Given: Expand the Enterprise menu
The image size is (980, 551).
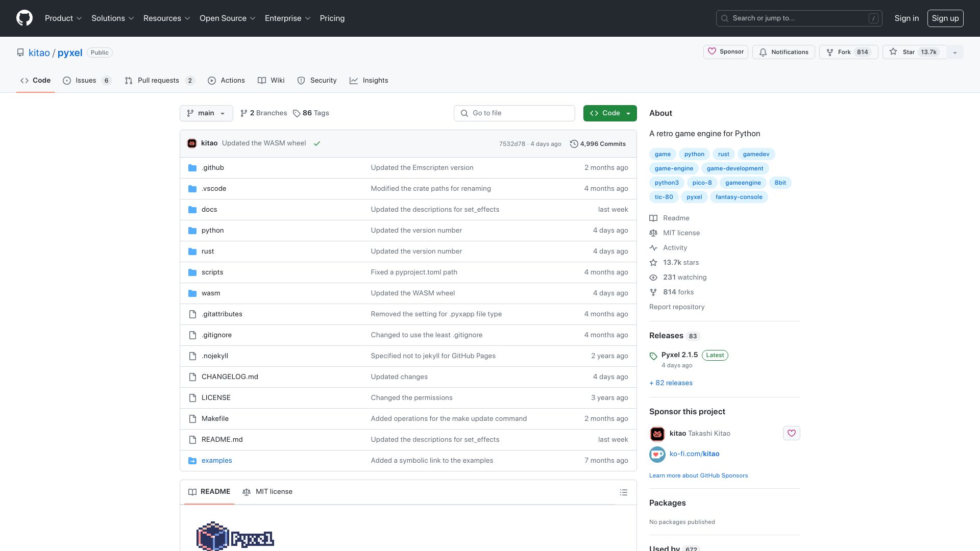Looking at the screenshot, I should 288,18.
